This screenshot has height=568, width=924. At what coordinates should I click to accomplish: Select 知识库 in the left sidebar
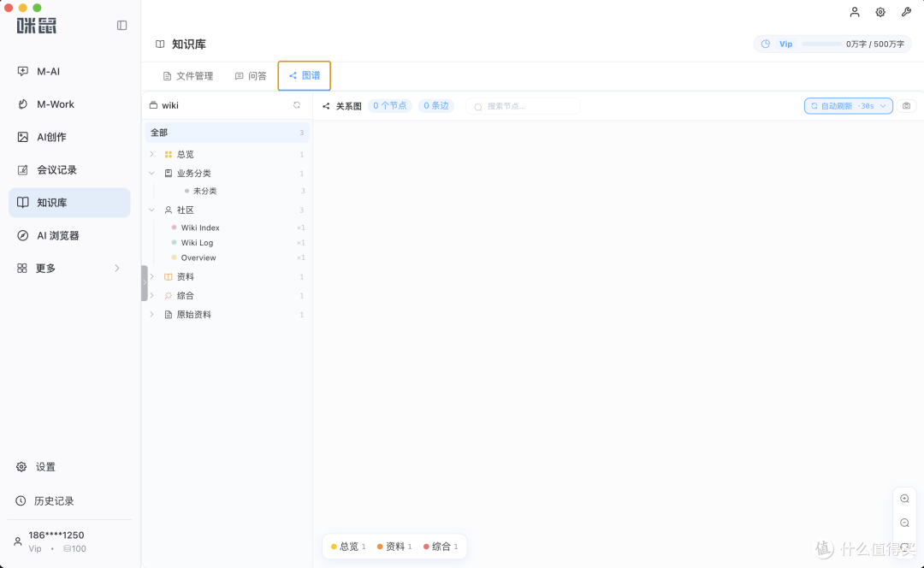click(x=69, y=203)
